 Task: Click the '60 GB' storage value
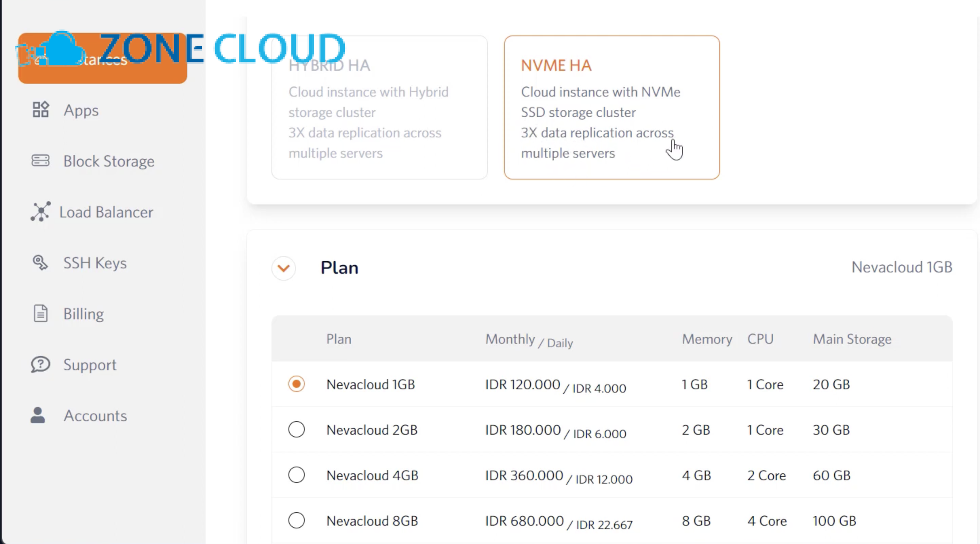pos(832,475)
